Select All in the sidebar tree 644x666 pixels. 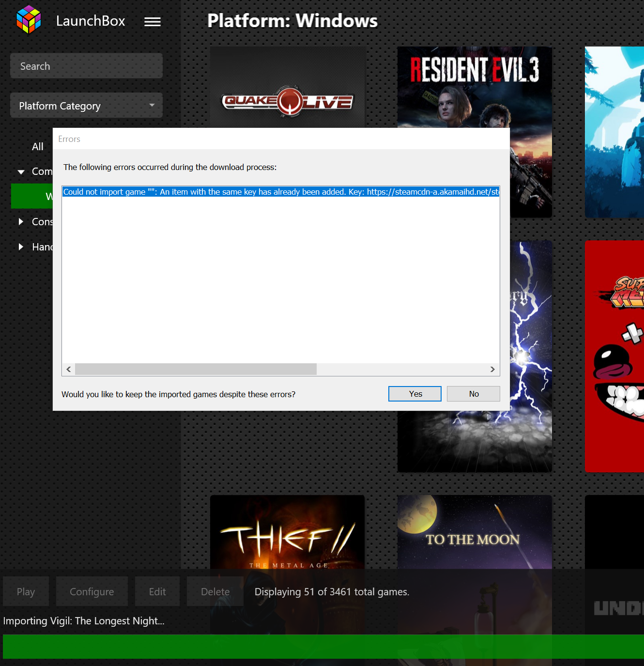[x=38, y=146]
